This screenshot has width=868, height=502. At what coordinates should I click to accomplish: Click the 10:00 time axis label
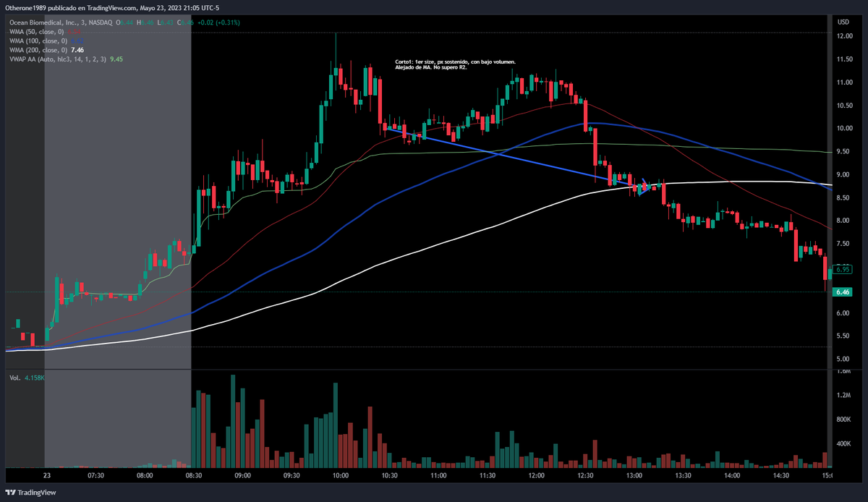(x=341, y=475)
